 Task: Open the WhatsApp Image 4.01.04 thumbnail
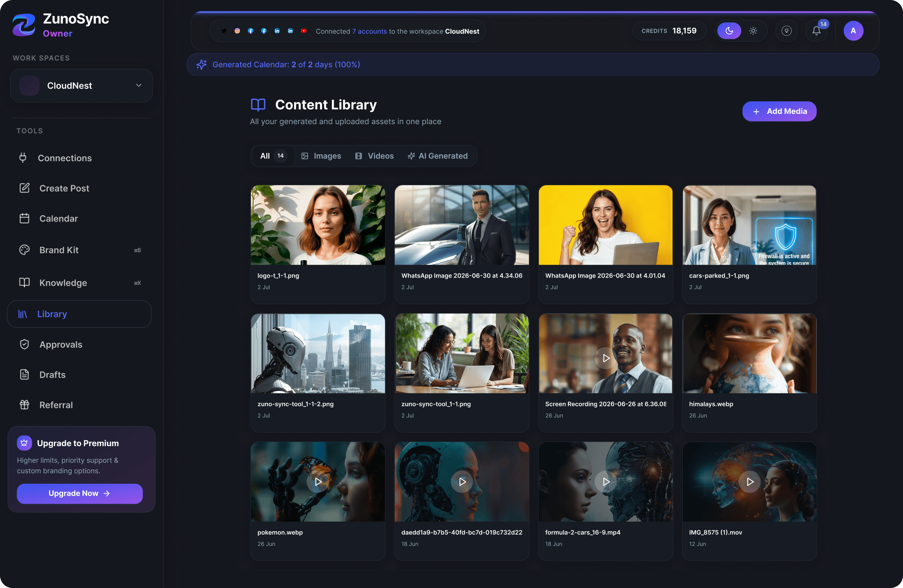[606, 225]
